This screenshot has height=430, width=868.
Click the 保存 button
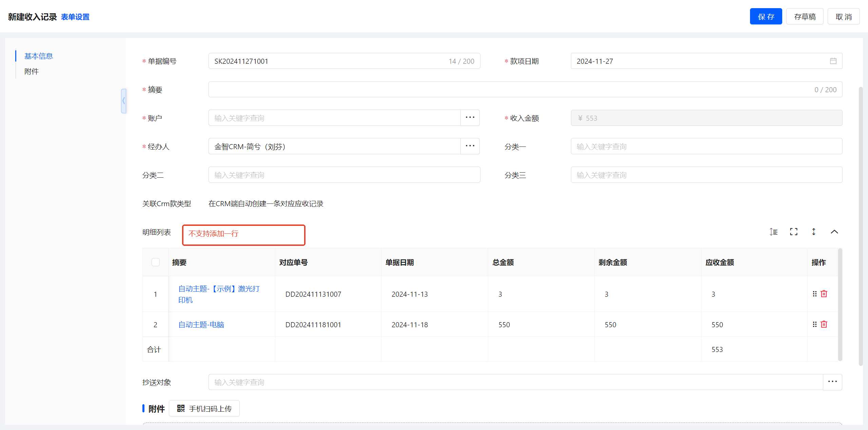pos(766,17)
